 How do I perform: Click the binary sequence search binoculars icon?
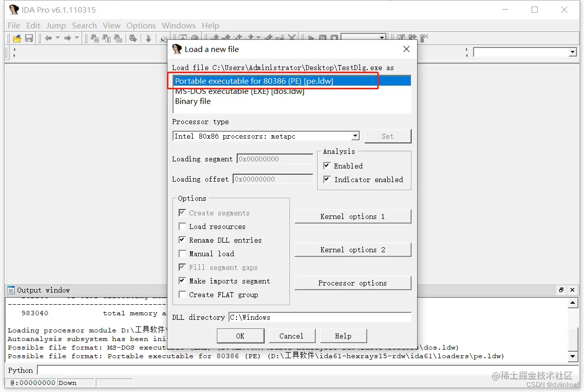tap(118, 38)
